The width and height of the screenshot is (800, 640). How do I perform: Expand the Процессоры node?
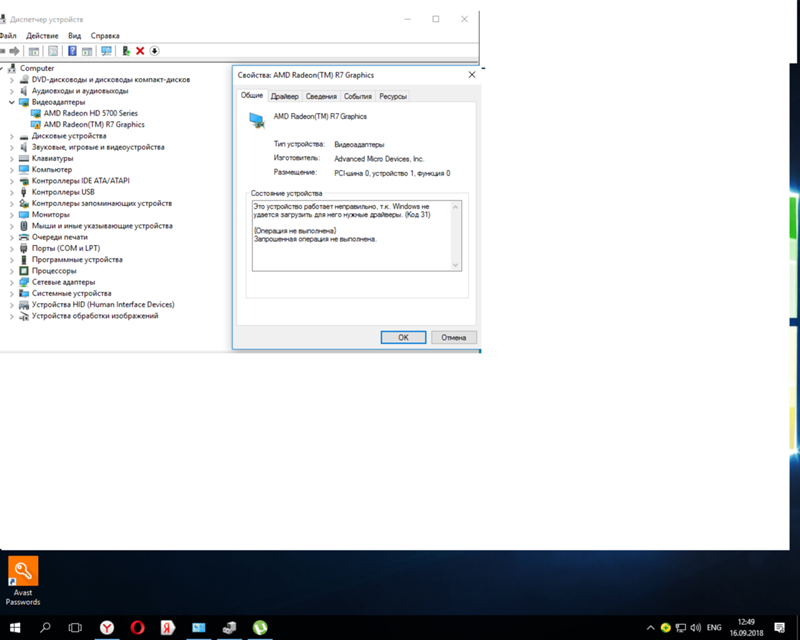pyautogui.click(x=12, y=271)
